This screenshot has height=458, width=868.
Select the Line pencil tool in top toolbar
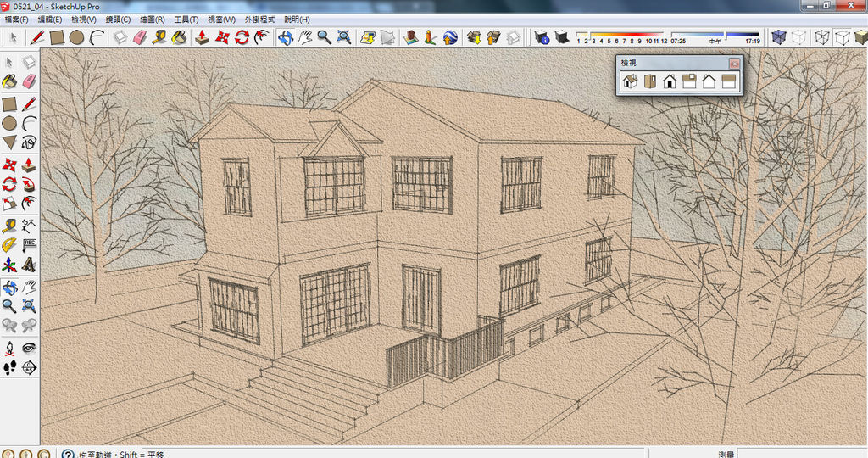(x=37, y=37)
